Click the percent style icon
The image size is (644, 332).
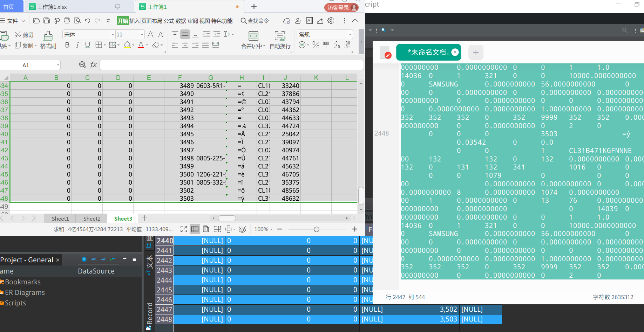pos(316,45)
